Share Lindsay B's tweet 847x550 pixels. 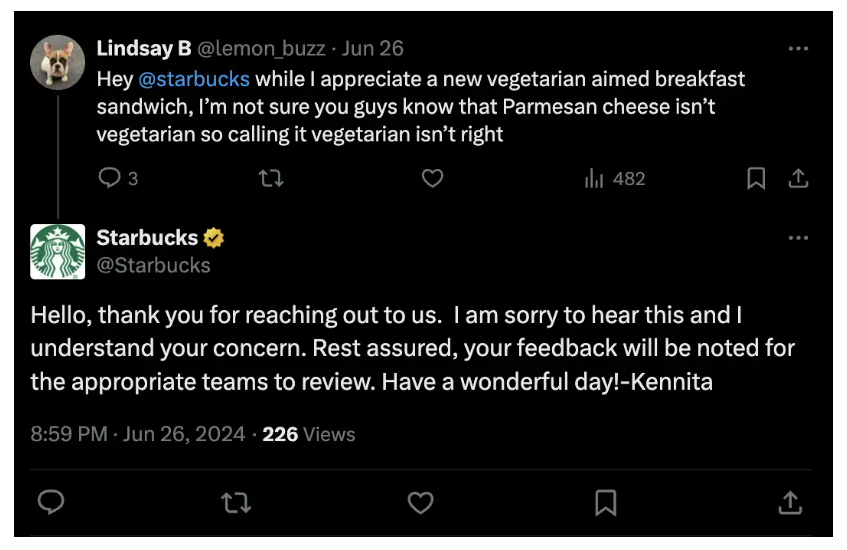pyautogui.click(x=798, y=178)
